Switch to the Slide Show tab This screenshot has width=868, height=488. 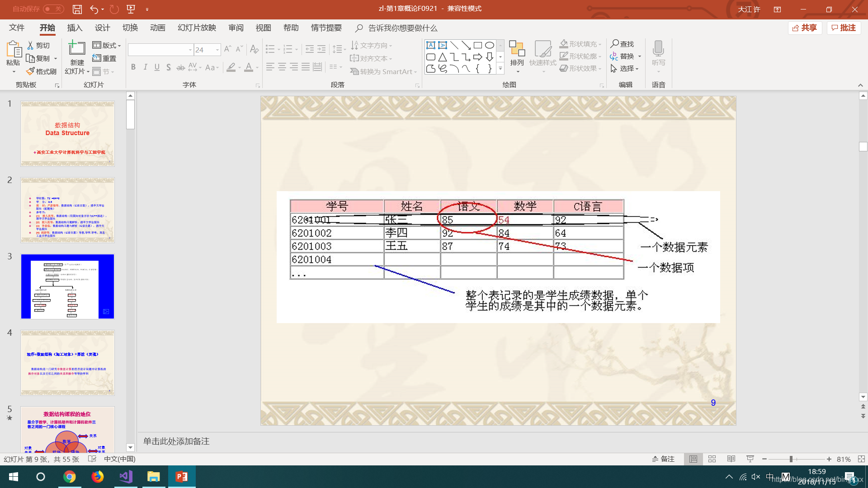coord(197,28)
